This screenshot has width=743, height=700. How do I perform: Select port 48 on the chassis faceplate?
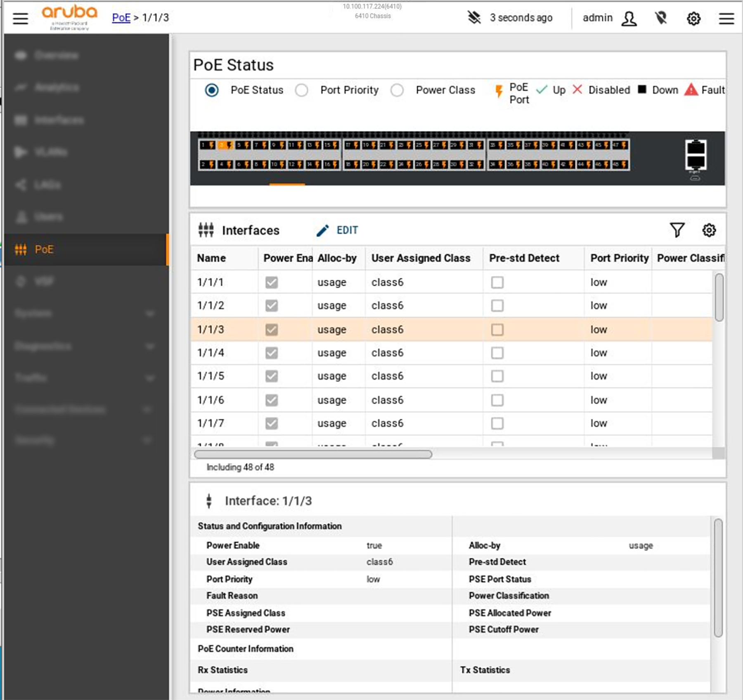(620, 164)
